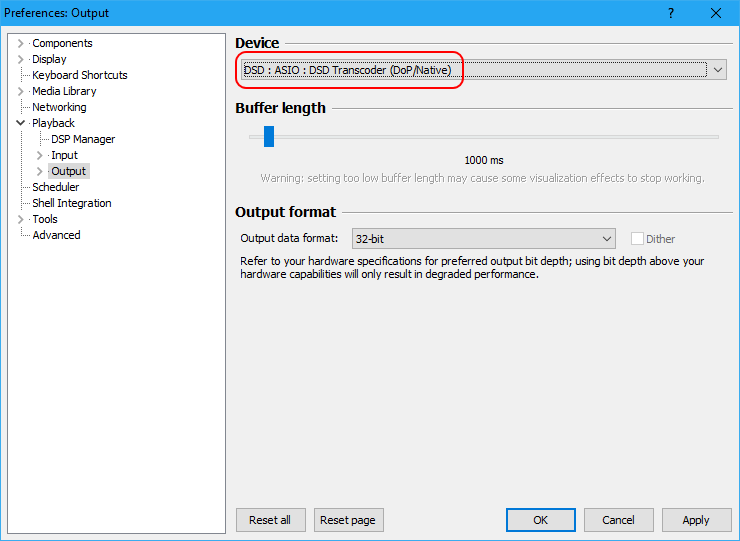Go to Shell Integration settings
The height and width of the screenshot is (541, 740).
72,203
